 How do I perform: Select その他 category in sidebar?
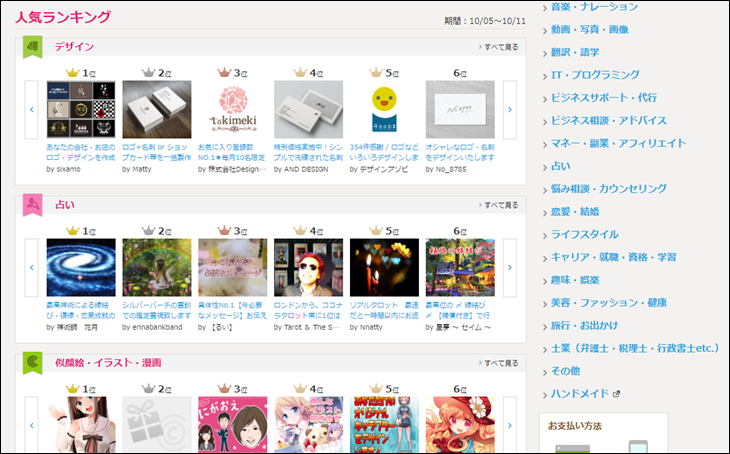click(566, 371)
